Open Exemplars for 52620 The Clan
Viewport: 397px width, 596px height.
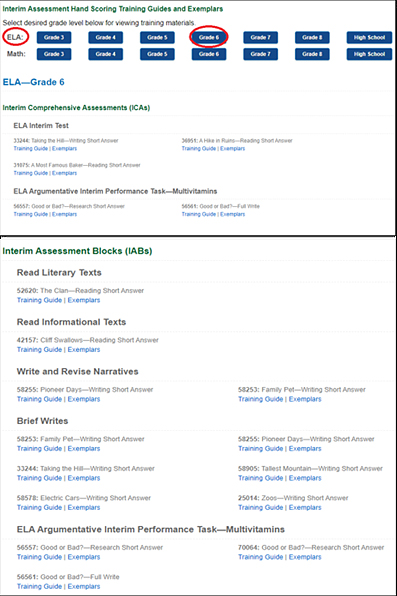tap(84, 300)
